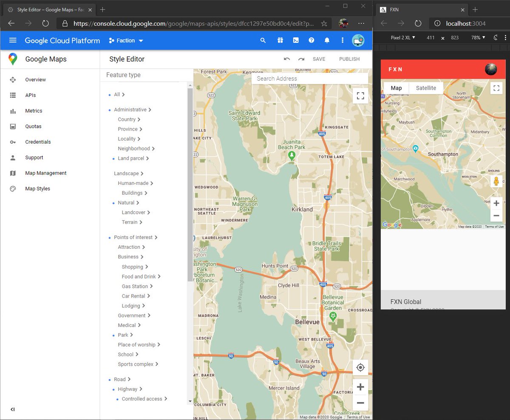Open the 78% zoom level dropdown

click(x=478, y=37)
